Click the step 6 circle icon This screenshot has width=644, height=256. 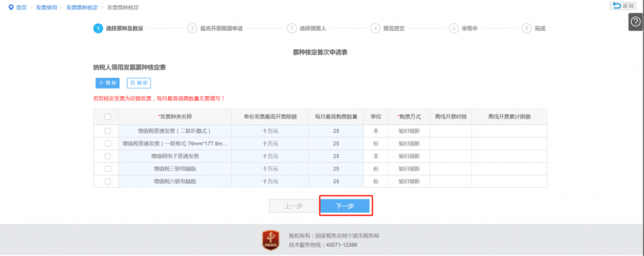point(527,28)
